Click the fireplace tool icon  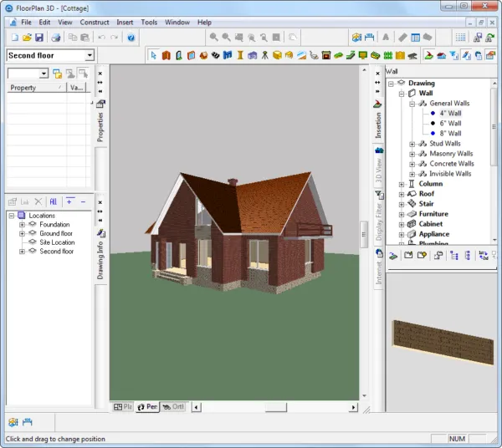coord(326,55)
